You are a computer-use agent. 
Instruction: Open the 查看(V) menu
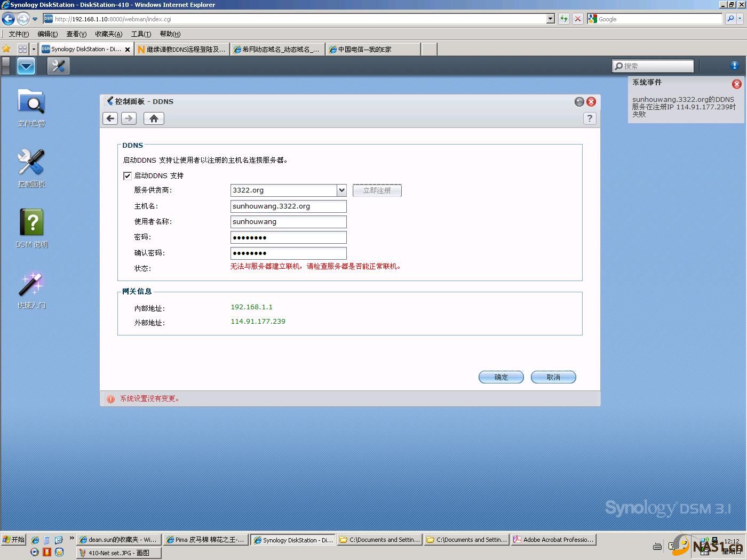pyautogui.click(x=76, y=34)
